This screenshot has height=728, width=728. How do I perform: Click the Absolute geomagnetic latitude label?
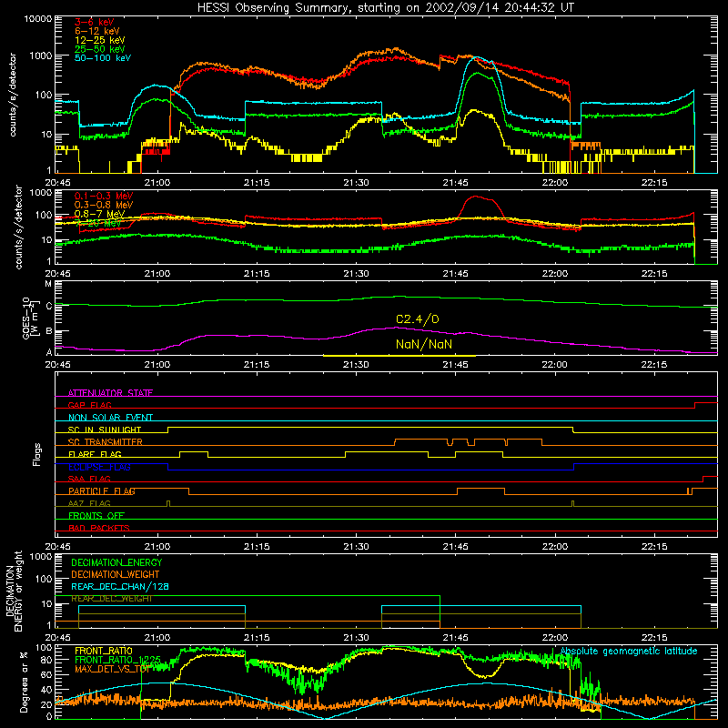629,651
